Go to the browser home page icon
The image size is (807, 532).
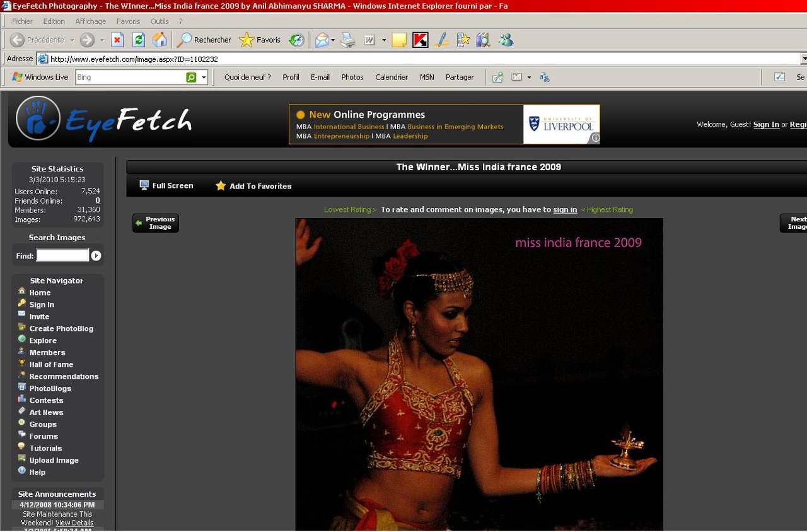[x=160, y=40]
